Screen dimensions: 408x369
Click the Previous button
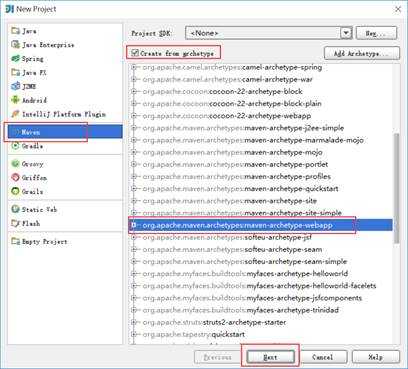point(218,357)
